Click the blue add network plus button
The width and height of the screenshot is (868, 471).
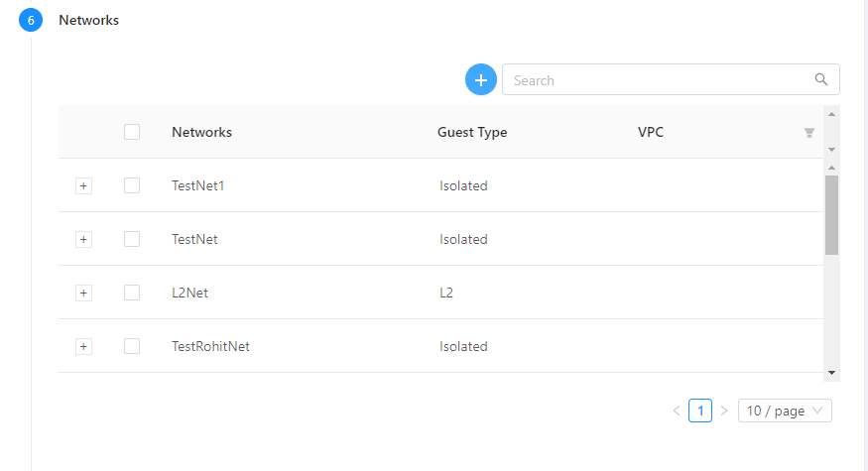481,80
